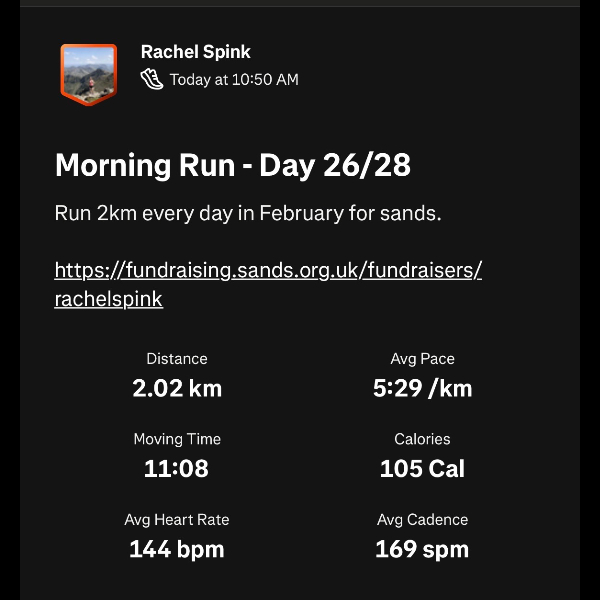
Task: Select the Morning Run - Day 26/28 title
Action: coord(233,165)
